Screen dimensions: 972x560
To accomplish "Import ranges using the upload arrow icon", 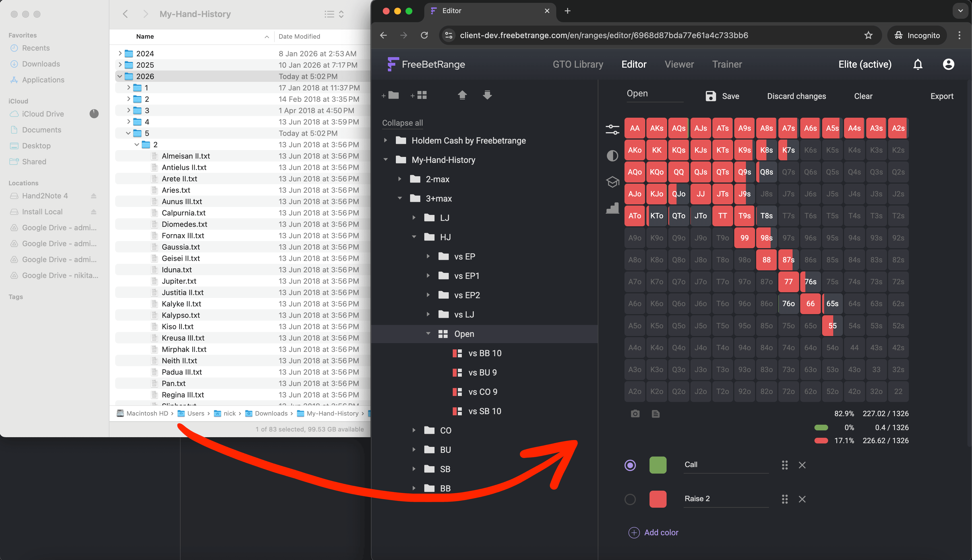I will click(x=462, y=95).
